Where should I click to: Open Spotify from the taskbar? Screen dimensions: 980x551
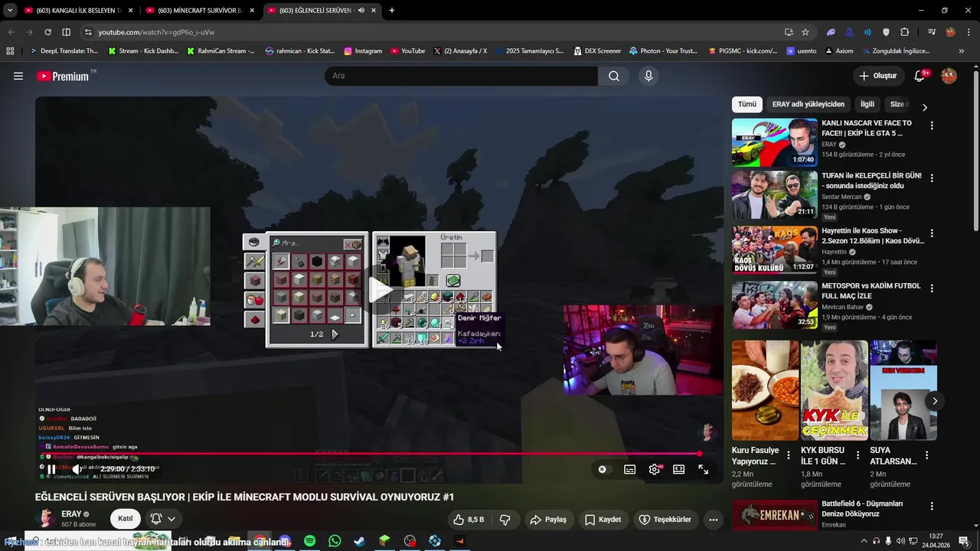pyautogui.click(x=309, y=541)
